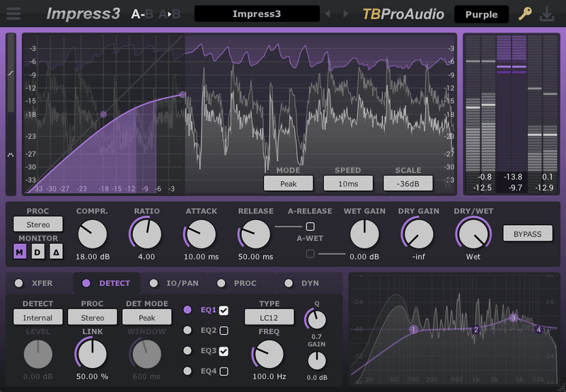Click the download update icon
The image size is (566, 392).
tap(547, 14)
